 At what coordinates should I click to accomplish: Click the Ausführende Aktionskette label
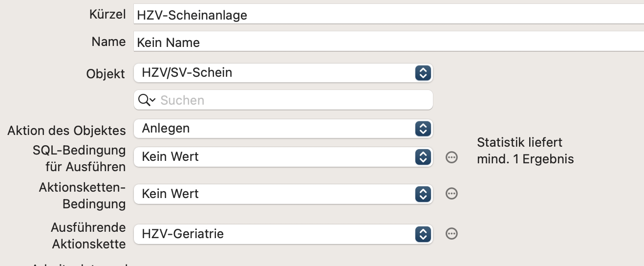(x=88, y=235)
